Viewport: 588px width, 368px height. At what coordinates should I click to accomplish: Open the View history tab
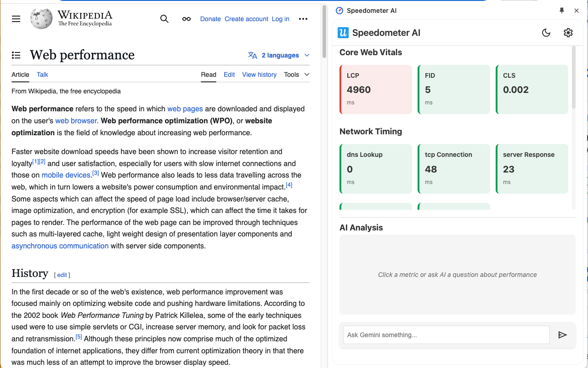(x=260, y=75)
